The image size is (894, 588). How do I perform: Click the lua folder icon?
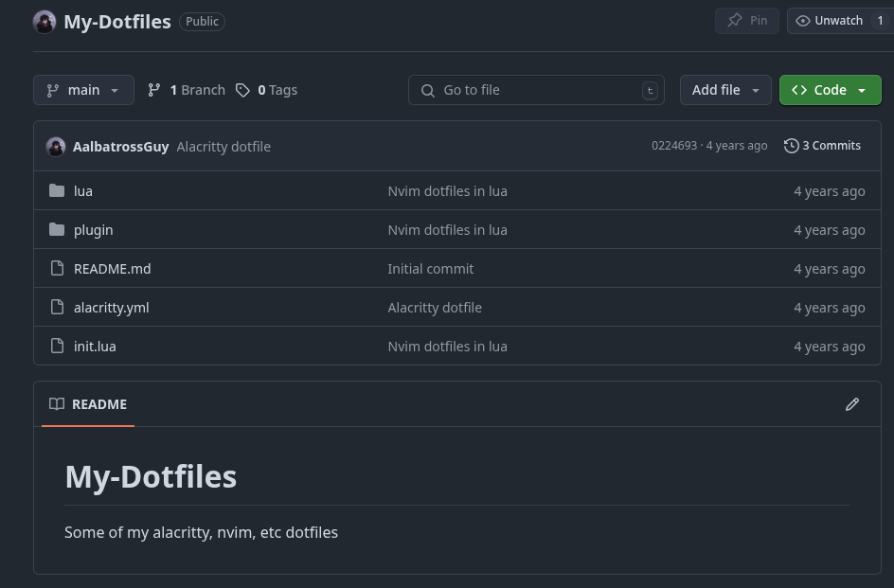point(57,190)
